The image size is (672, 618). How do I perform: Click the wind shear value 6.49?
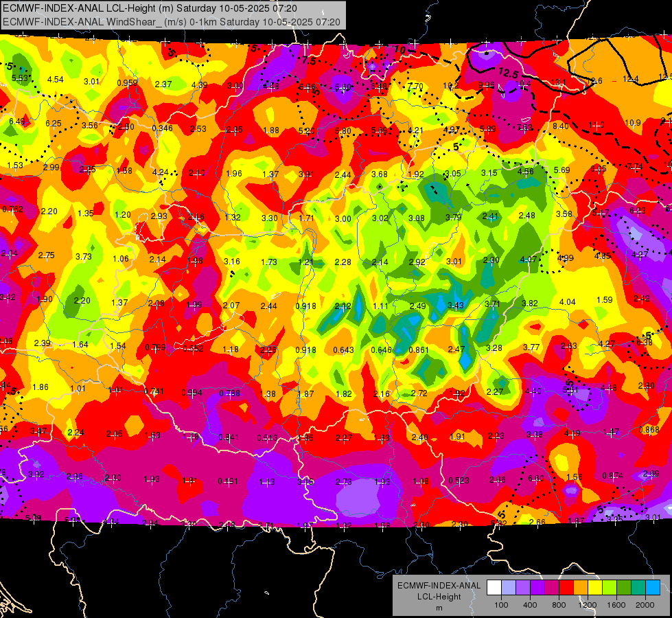coord(16,122)
